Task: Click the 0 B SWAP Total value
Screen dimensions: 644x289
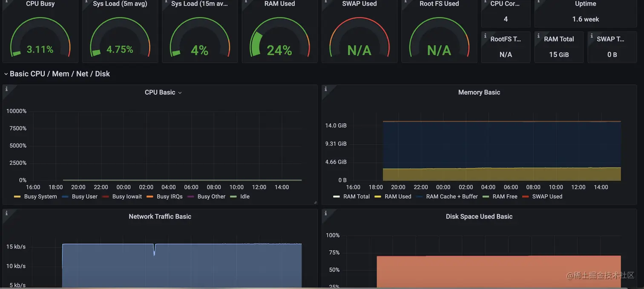Action: 612,55
